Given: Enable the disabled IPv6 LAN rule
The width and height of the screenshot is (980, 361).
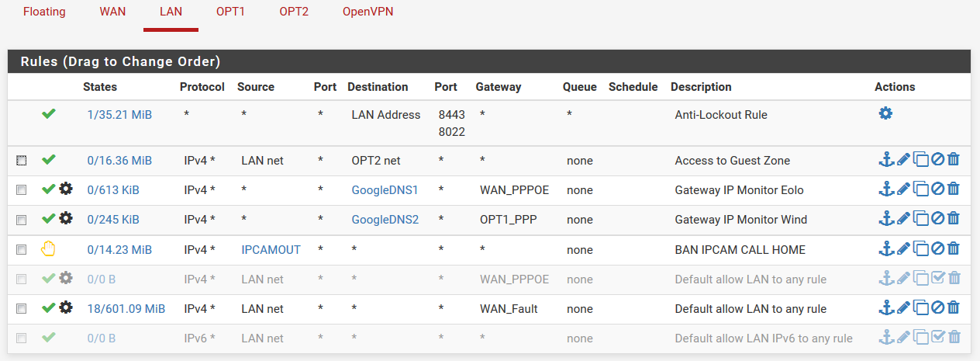Looking at the screenshot, I should [937, 338].
